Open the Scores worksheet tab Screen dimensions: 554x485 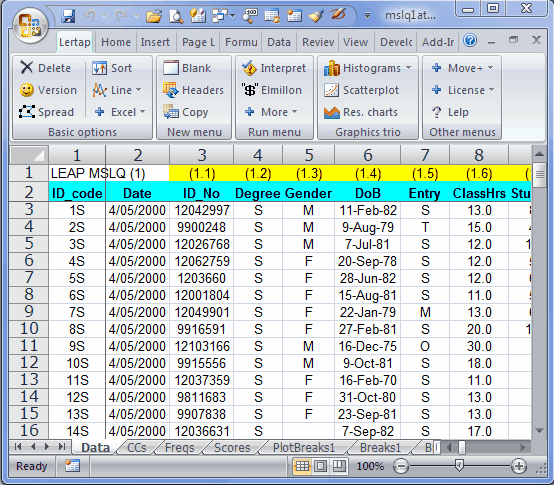[232, 448]
